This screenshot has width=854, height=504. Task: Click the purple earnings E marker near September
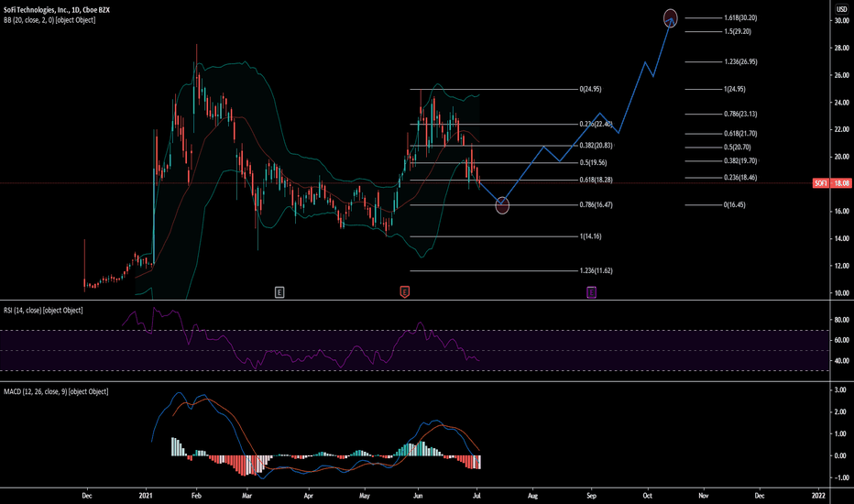pos(592,292)
